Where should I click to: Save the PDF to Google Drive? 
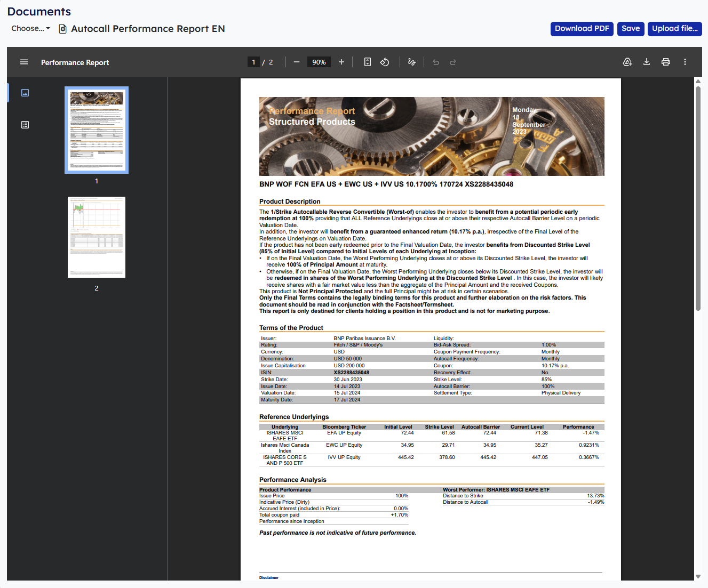(628, 62)
